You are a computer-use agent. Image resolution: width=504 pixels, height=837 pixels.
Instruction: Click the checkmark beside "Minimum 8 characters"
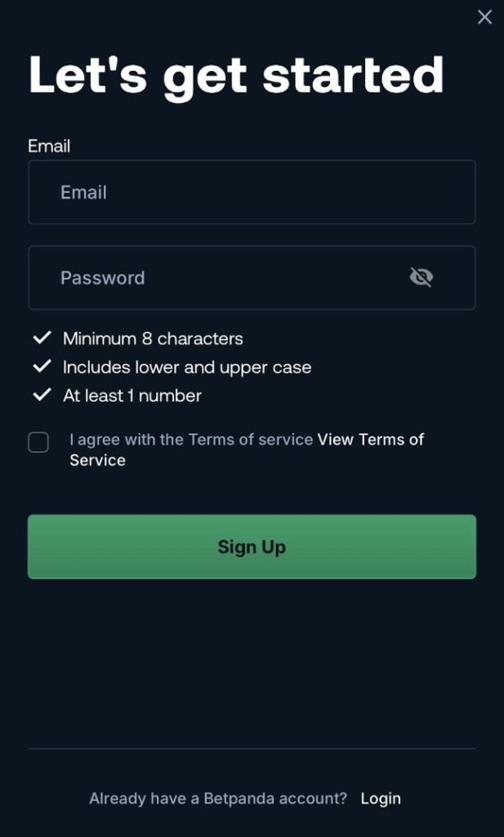pyautogui.click(x=40, y=338)
